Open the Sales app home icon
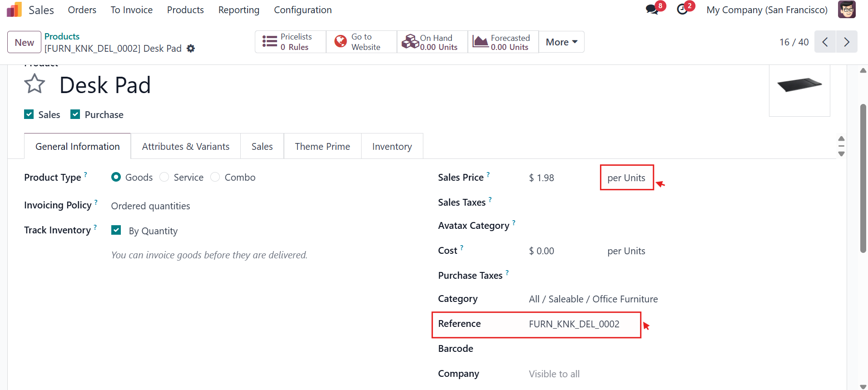This screenshot has width=868, height=390. coord(14,10)
